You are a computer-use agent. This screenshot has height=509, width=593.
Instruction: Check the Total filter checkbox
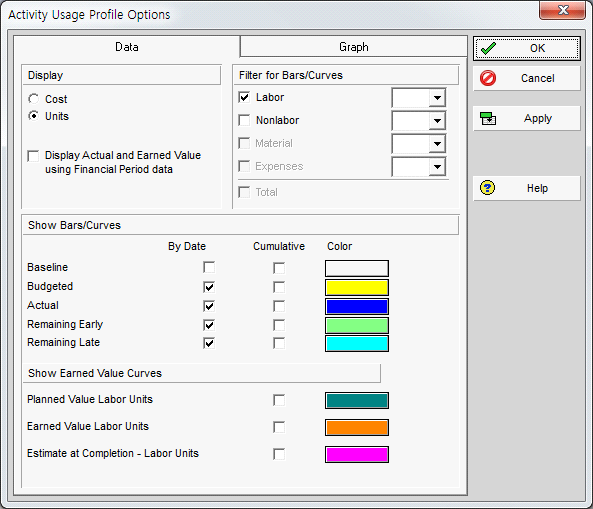coord(244,192)
